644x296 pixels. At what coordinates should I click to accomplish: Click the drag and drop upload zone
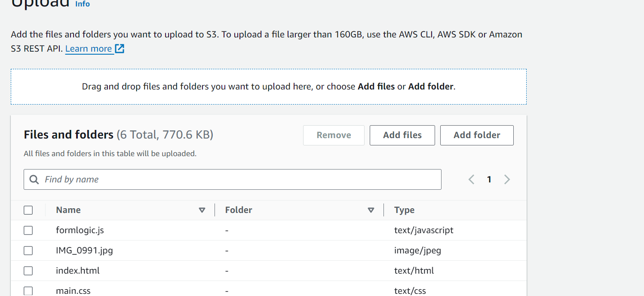click(268, 86)
